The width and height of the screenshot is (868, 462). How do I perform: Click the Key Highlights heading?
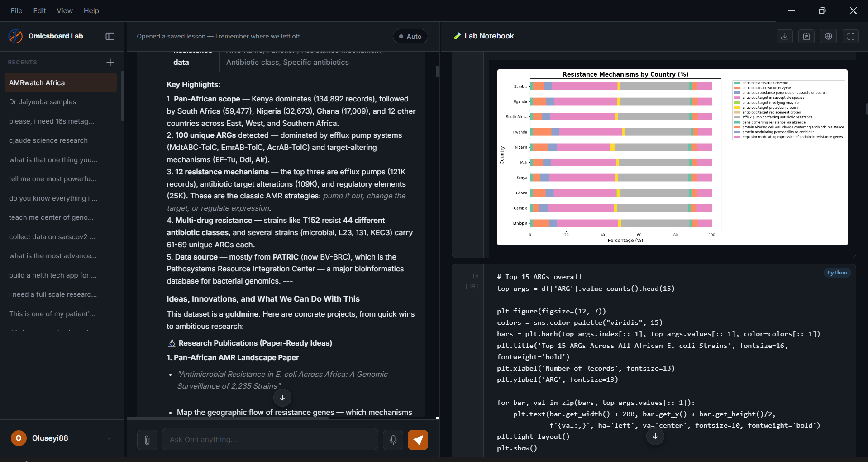(193, 84)
